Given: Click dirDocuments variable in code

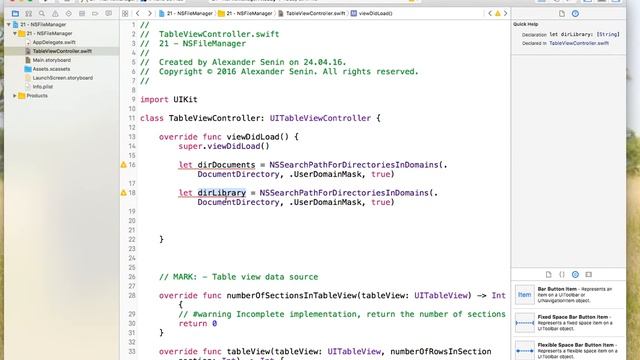Looking at the screenshot, I should point(226,165).
